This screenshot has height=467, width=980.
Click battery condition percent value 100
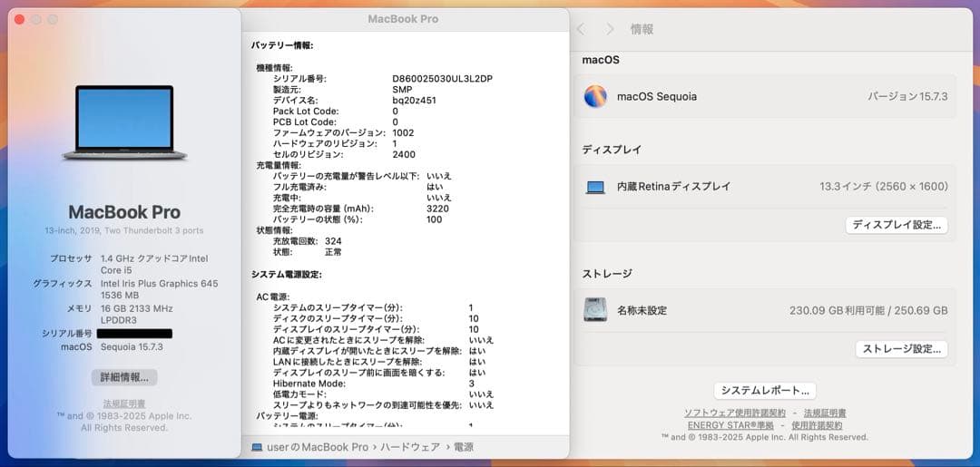[435, 219]
